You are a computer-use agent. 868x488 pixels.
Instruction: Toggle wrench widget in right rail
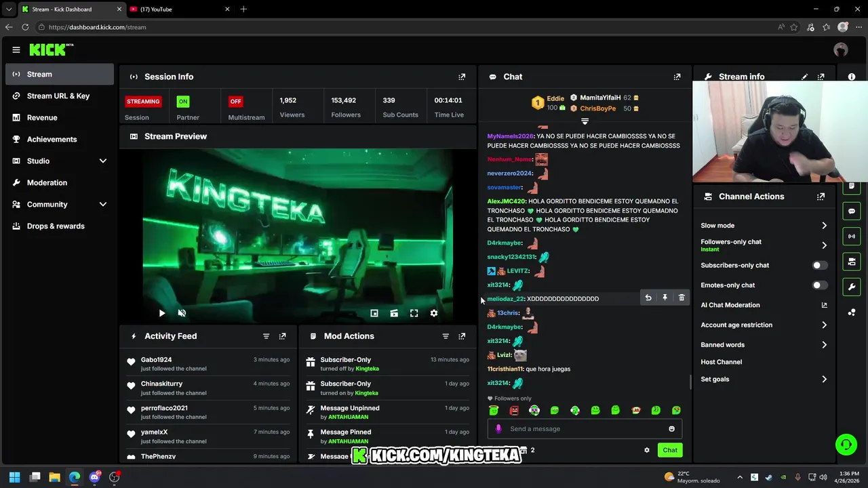pos(852,287)
